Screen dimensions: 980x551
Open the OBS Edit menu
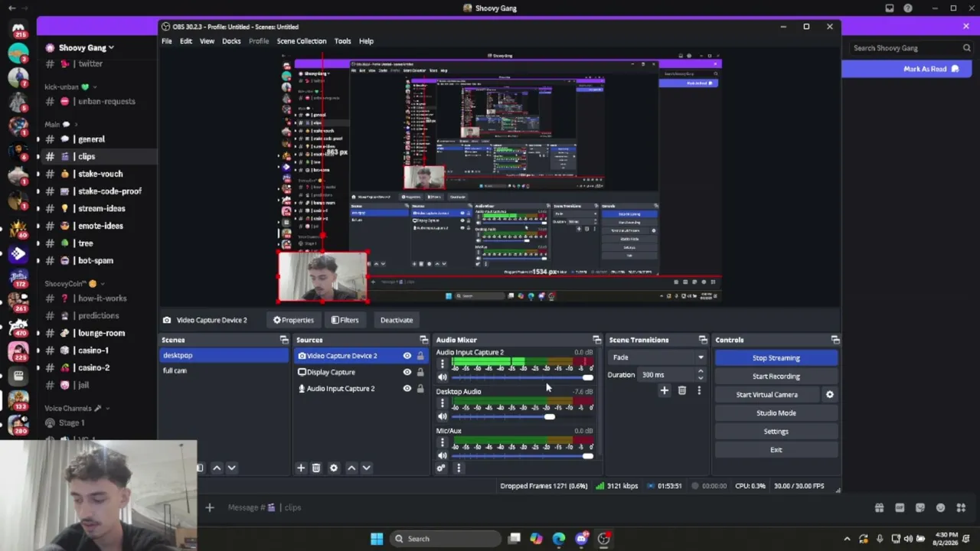(x=186, y=41)
